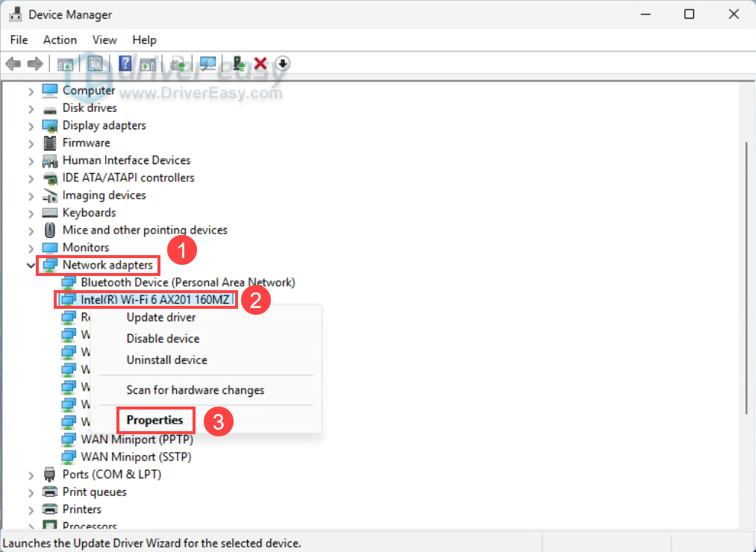The height and width of the screenshot is (552, 756).
Task: Click the monitor-magnifier Scan for hardware changes icon
Action: tap(207, 63)
